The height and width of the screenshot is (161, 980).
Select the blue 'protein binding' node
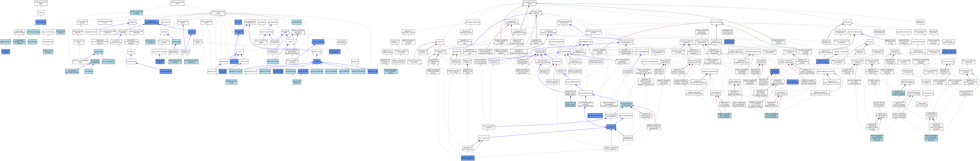coord(41,22)
